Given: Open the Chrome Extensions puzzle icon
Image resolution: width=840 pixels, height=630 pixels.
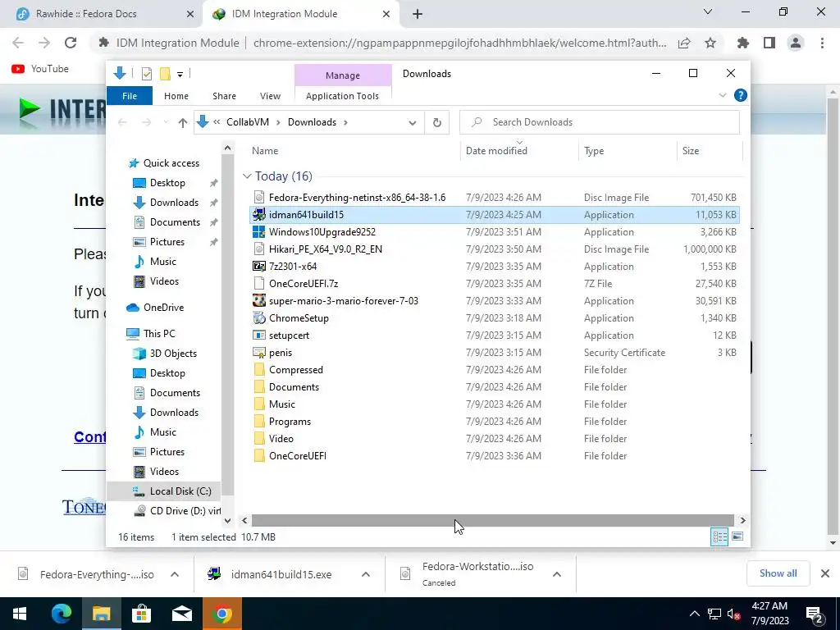Looking at the screenshot, I should click(x=743, y=43).
